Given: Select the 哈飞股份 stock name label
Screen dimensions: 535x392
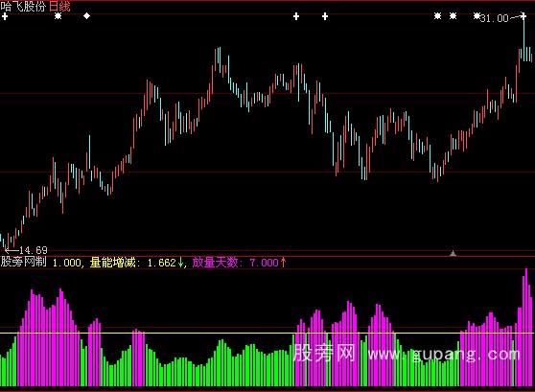Looking at the screenshot, I should click(23, 7).
